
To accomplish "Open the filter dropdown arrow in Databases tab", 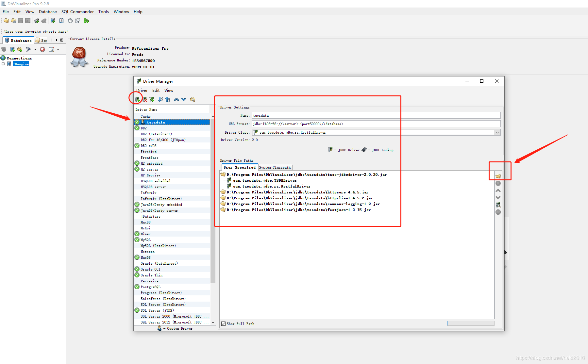I will pos(35,49).
